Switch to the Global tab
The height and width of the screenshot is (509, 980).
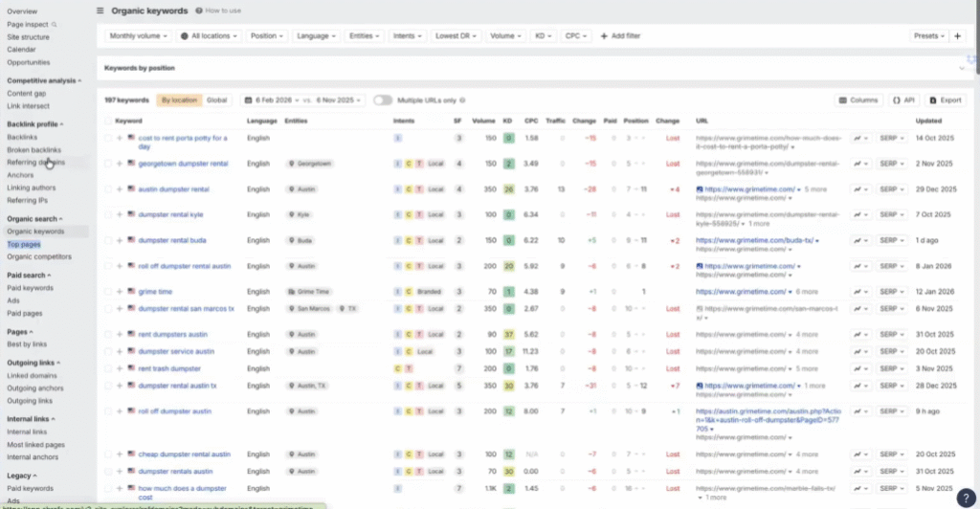tap(217, 100)
